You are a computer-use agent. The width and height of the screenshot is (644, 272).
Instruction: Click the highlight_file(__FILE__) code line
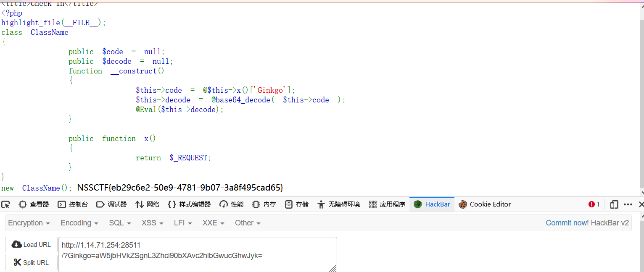[54, 23]
